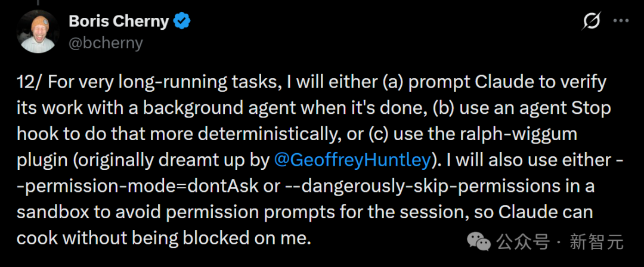The width and height of the screenshot is (644, 267).
Task: Click the blue verified badge
Action: pos(181,21)
